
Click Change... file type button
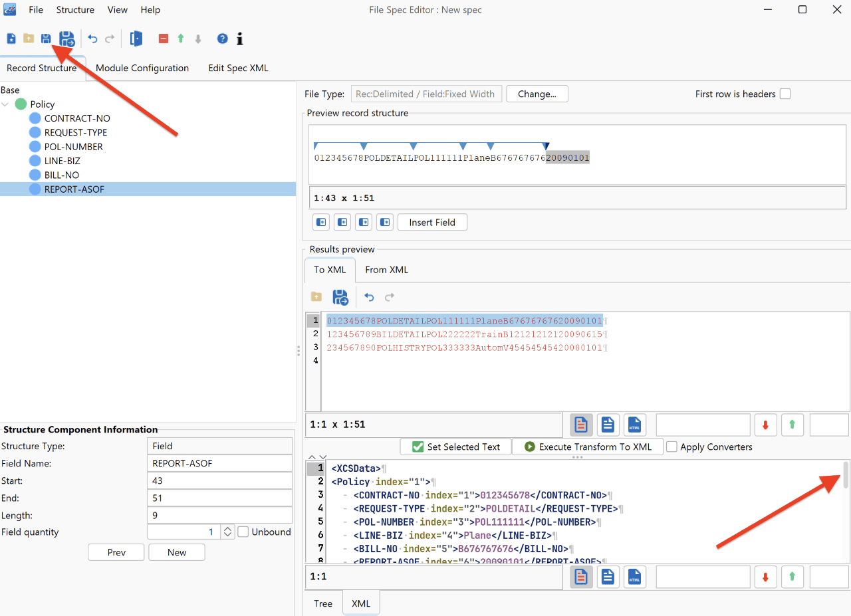(537, 94)
